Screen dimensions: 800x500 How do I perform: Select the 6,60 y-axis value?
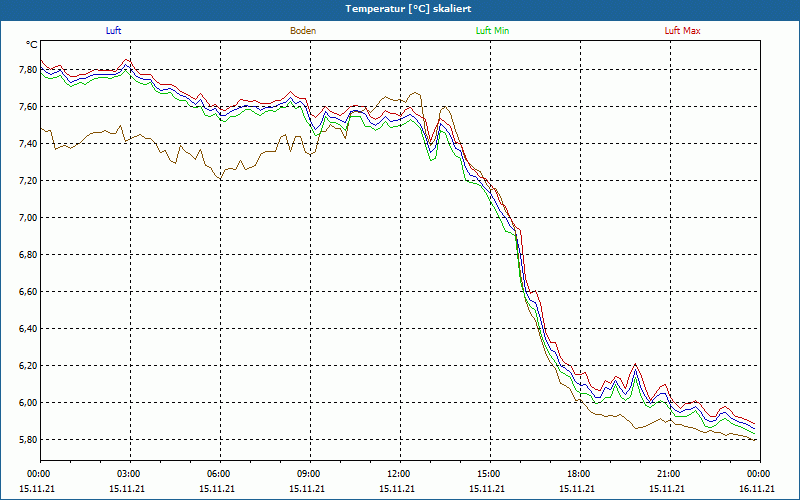tap(28, 292)
